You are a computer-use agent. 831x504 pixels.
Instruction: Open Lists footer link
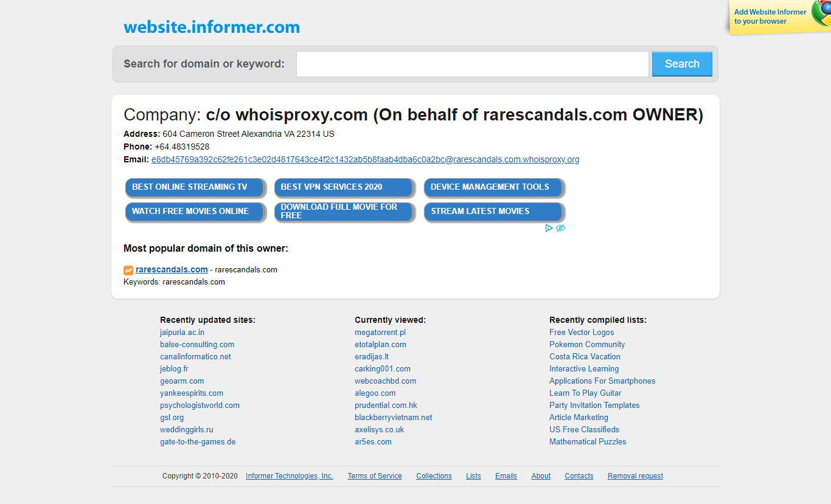(473, 476)
